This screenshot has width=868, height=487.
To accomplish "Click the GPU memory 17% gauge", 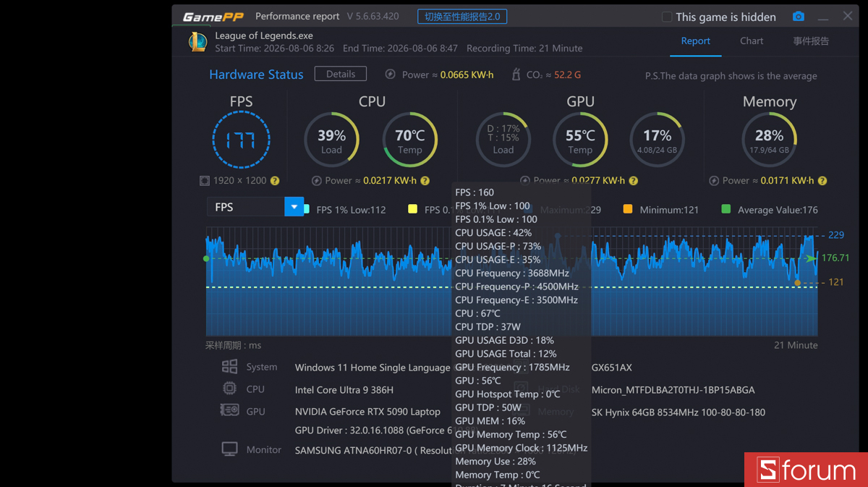I will (x=657, y=140).
